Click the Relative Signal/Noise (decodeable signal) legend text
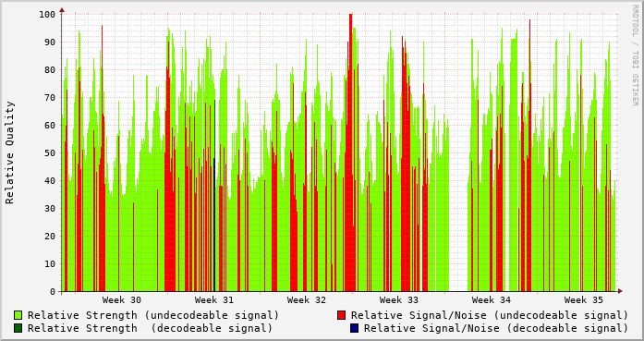Image resolution: width=644 pixels, height=341 pixels. pos(496,328)
